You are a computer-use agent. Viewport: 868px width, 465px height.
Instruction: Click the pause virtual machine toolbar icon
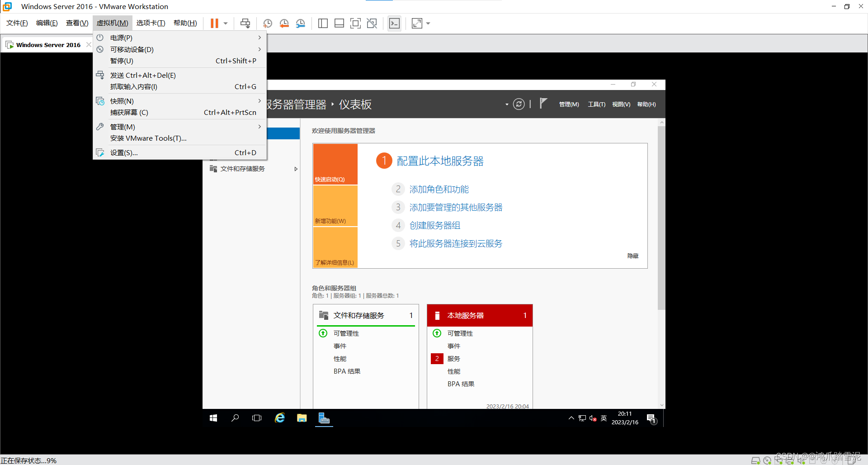(x=214, y=23)
